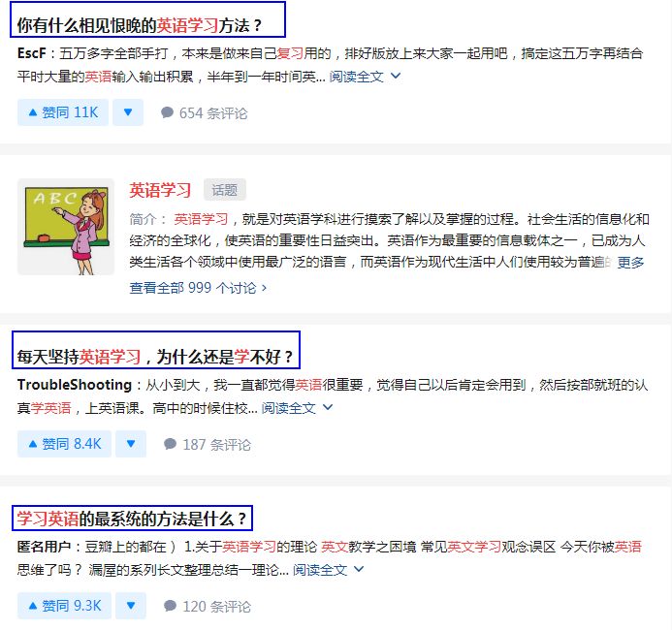The width and height of the screenshot is (672, 630).
Task: Show 更多 of the topic introduction
Action: pyautogui.click(x=630, y=262)
